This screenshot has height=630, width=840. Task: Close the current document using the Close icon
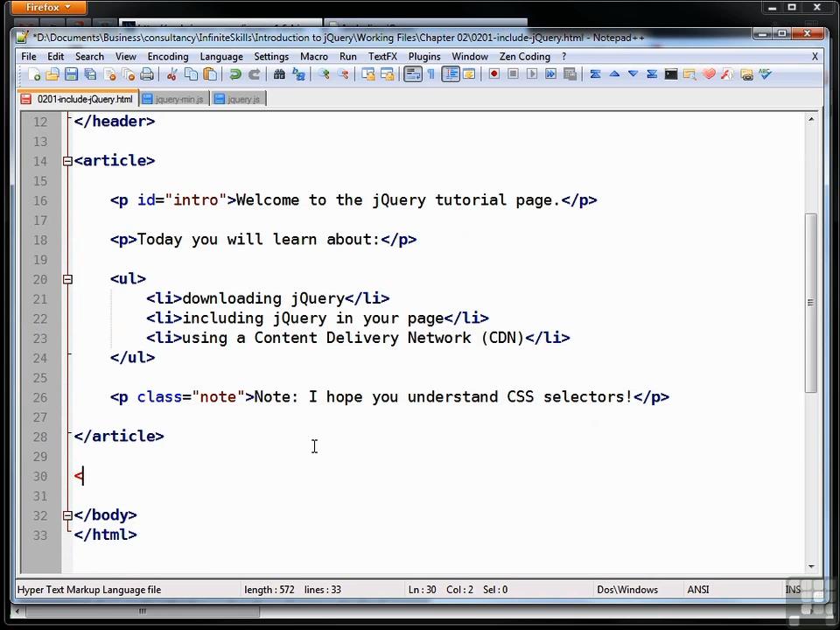110,74
